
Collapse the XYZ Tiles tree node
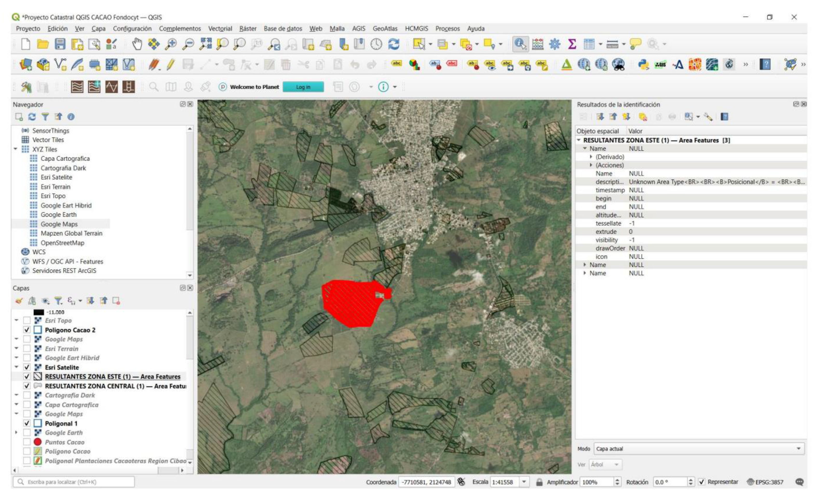(x=16, y=149)
